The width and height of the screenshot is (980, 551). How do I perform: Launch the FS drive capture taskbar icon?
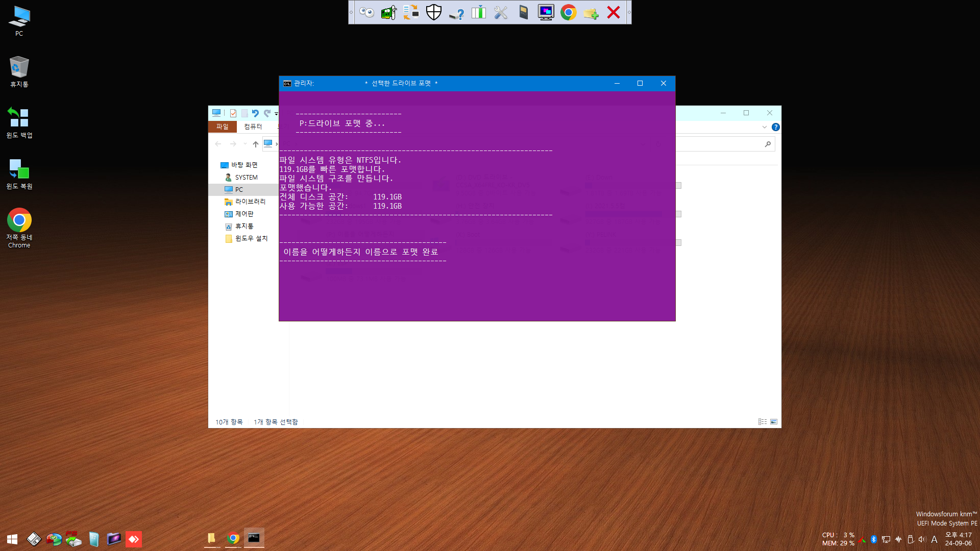[x=73, y=539]
